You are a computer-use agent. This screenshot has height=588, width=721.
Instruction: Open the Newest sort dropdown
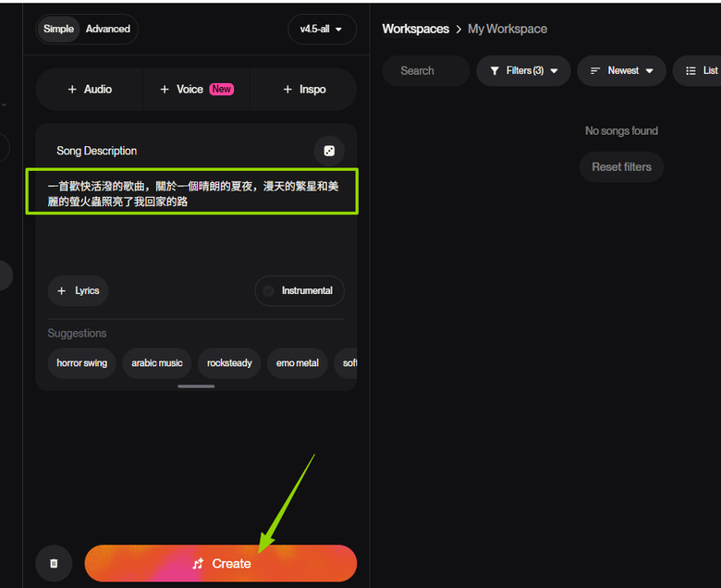(621, 71)
